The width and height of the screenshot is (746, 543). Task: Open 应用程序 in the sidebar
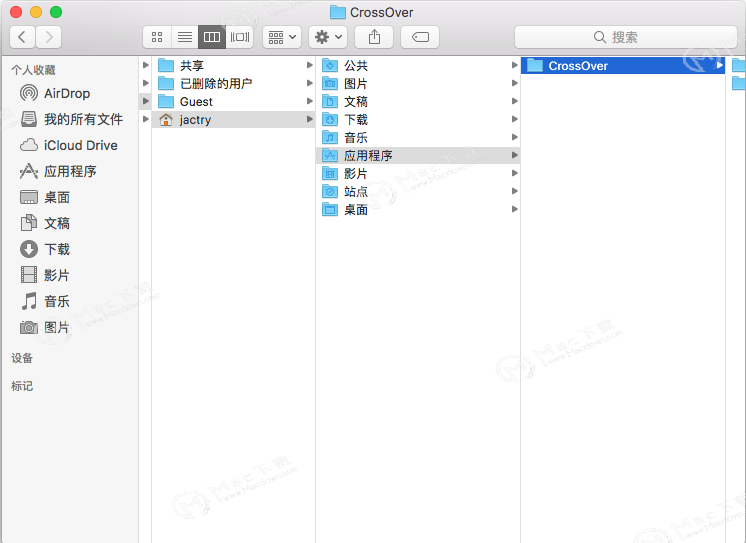(70, 171)
